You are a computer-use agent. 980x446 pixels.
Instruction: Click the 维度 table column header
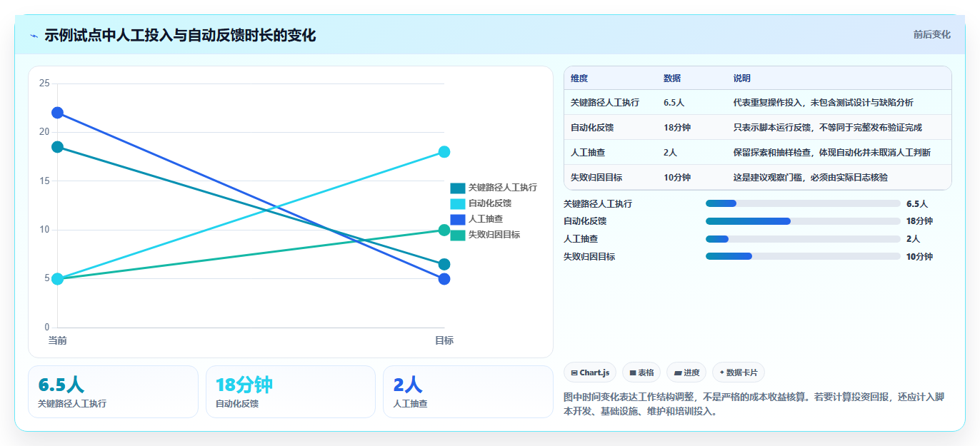point(579,78)
